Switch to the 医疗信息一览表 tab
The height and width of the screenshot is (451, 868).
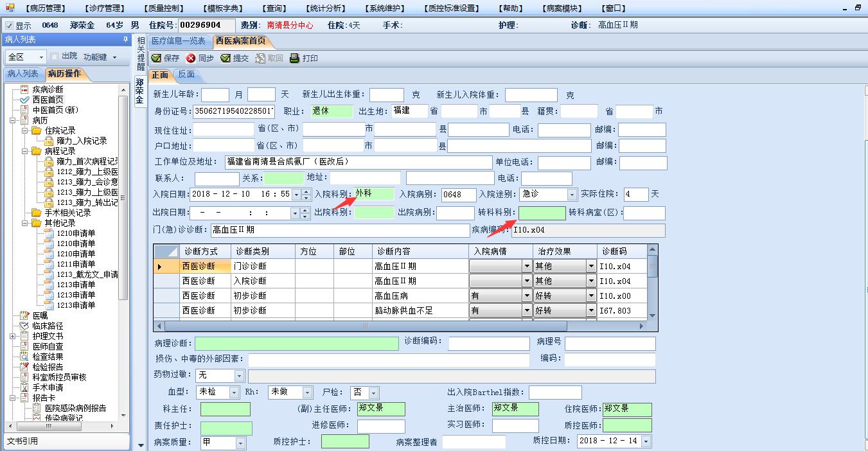point(179,41)
